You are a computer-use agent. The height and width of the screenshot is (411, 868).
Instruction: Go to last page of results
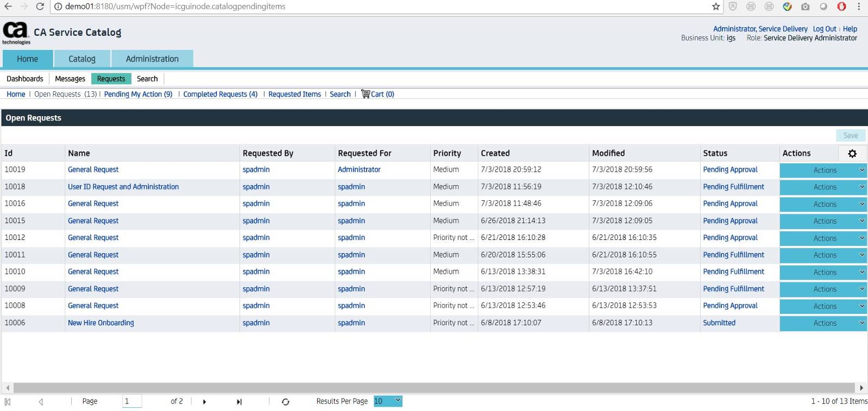(239, 402)
